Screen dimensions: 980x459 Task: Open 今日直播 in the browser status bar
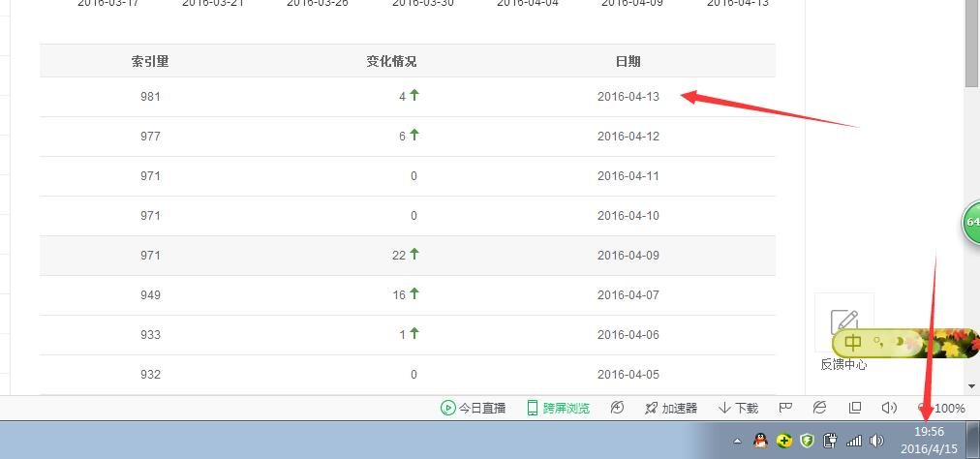[474, 409]
